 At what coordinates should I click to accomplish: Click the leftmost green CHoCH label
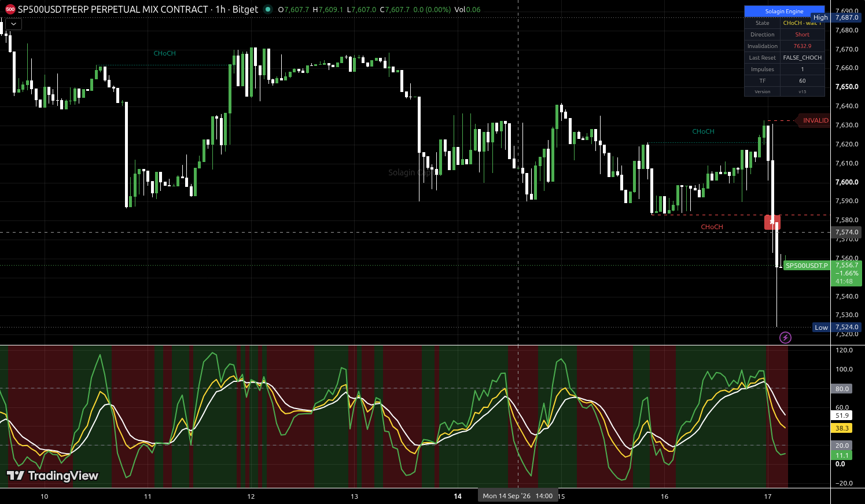[165, 53]
